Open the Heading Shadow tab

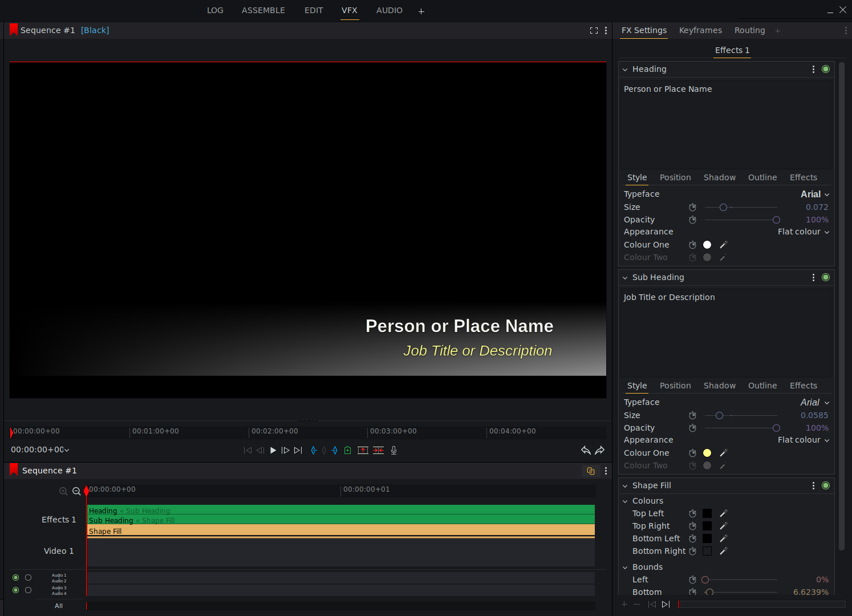[x=720, y=177]
